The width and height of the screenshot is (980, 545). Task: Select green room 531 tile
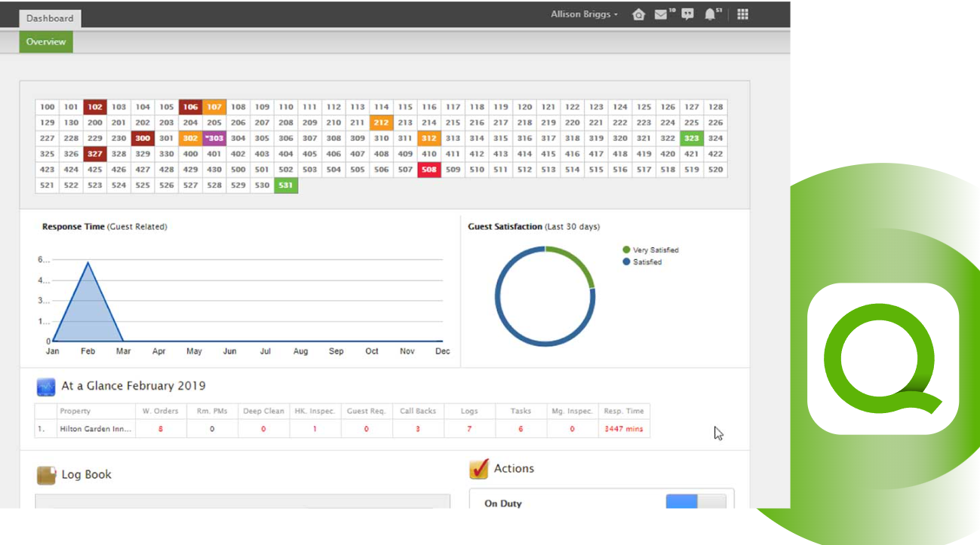(x=286, y=185)
